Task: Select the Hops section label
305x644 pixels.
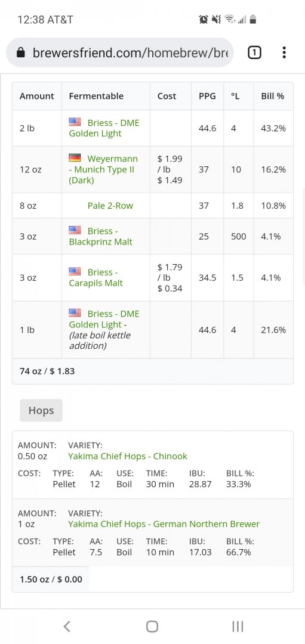Action: coord(41,410)
